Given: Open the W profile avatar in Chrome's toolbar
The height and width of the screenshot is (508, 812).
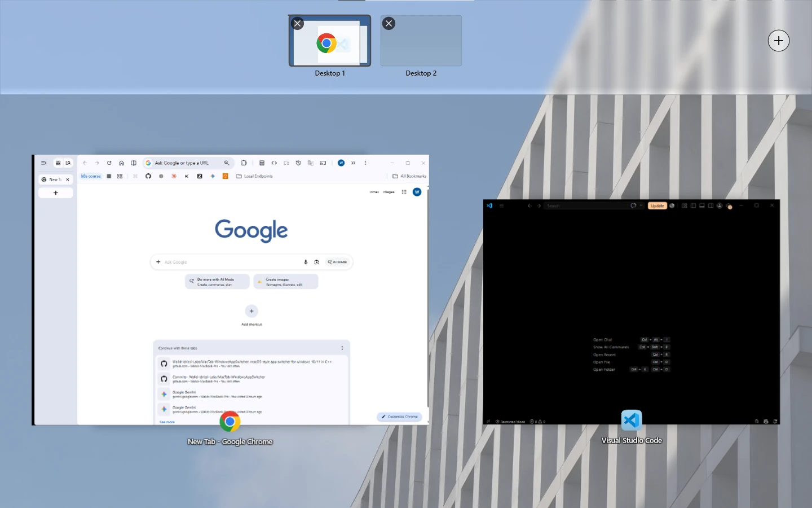Looking at the screenshot, I should coord(341,163).
